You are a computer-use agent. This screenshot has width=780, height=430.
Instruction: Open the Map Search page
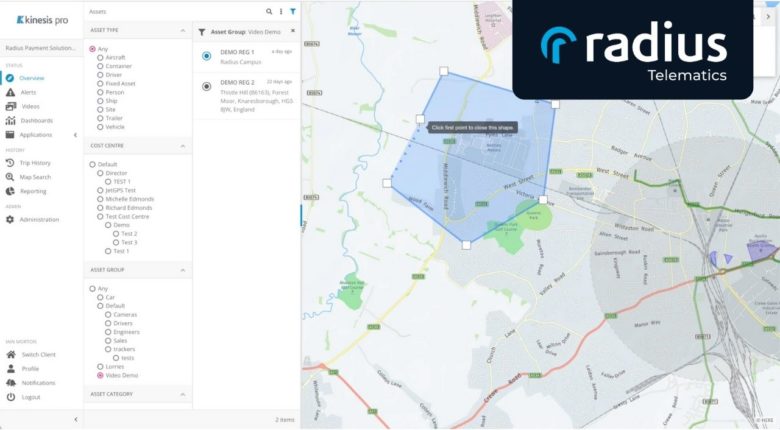coord(35,177)
